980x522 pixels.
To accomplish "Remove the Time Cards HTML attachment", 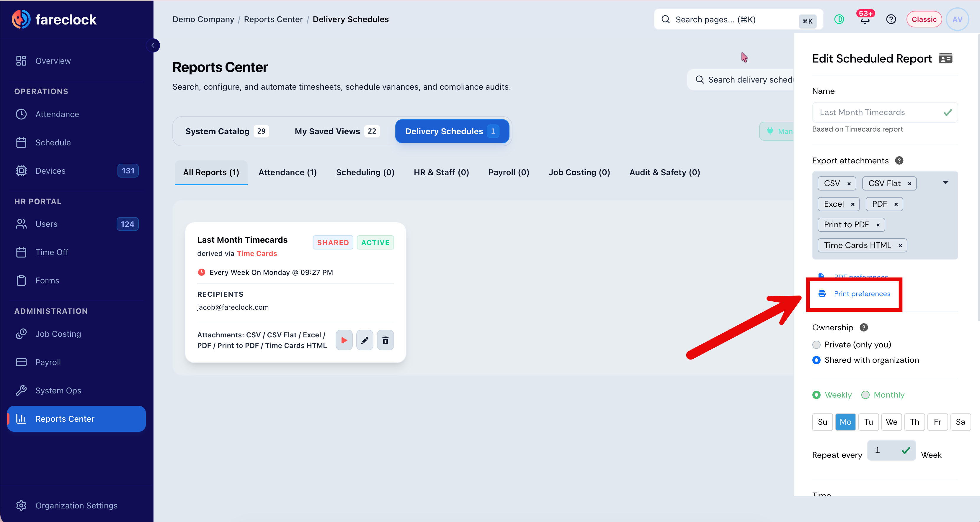I will tap(900, 246).
